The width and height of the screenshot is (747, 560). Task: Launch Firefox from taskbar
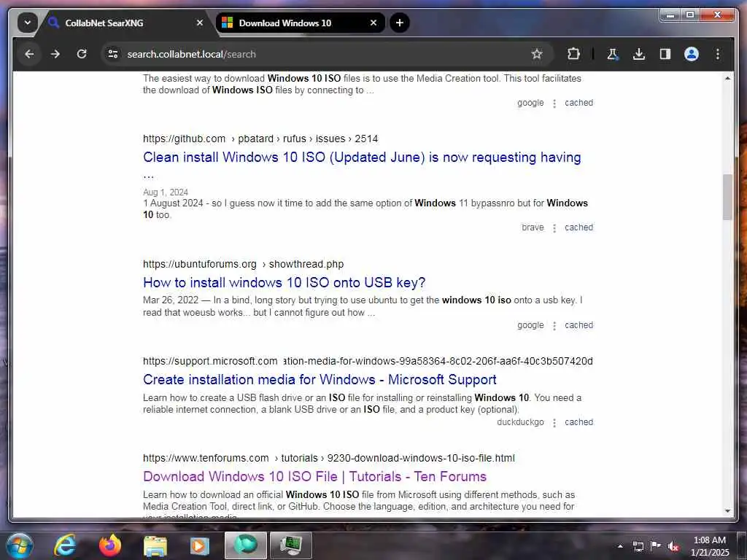pos(109,545)
